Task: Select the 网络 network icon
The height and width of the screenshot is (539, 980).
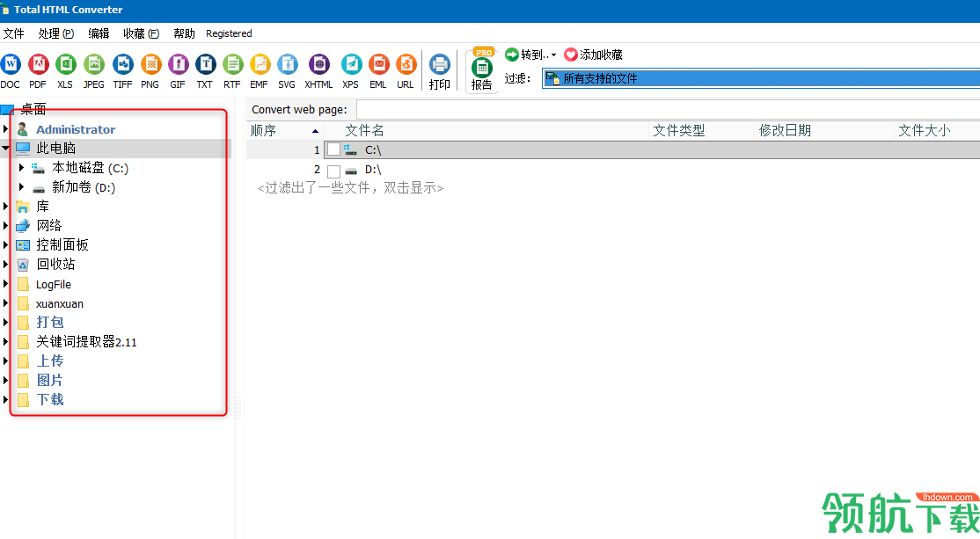Action: 23,225
